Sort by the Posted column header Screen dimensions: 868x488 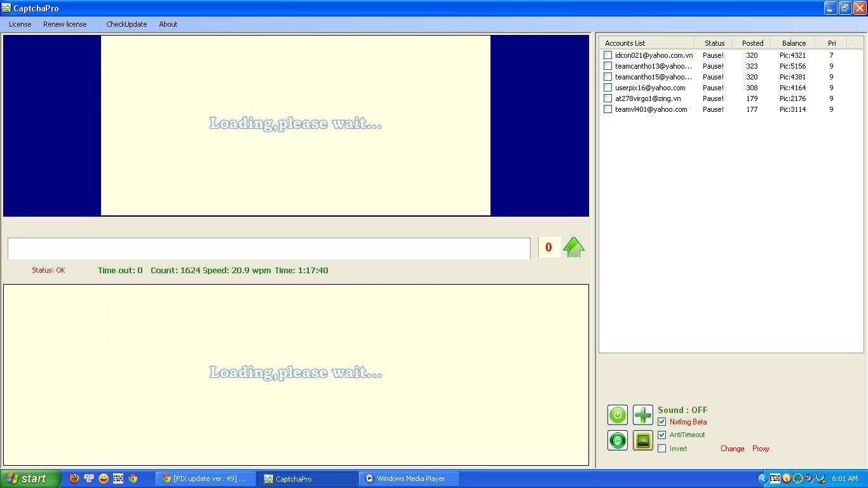[x=752, y=43]
